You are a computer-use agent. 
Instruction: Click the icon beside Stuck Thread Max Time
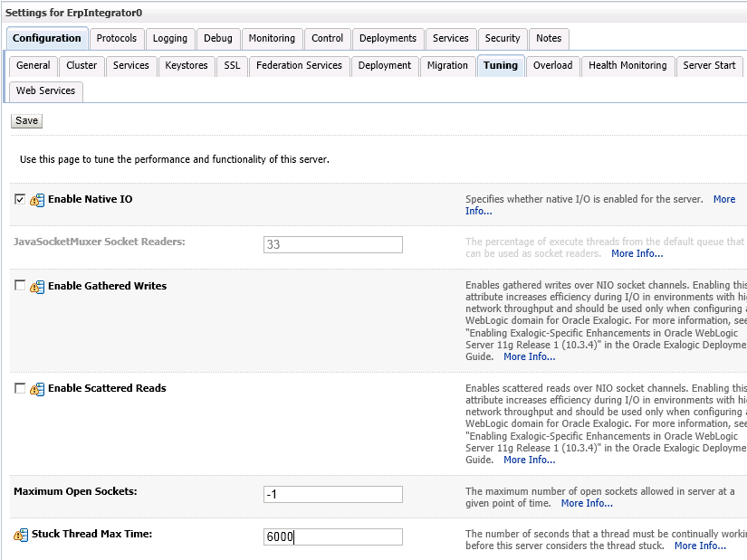(x=21, y=535)
